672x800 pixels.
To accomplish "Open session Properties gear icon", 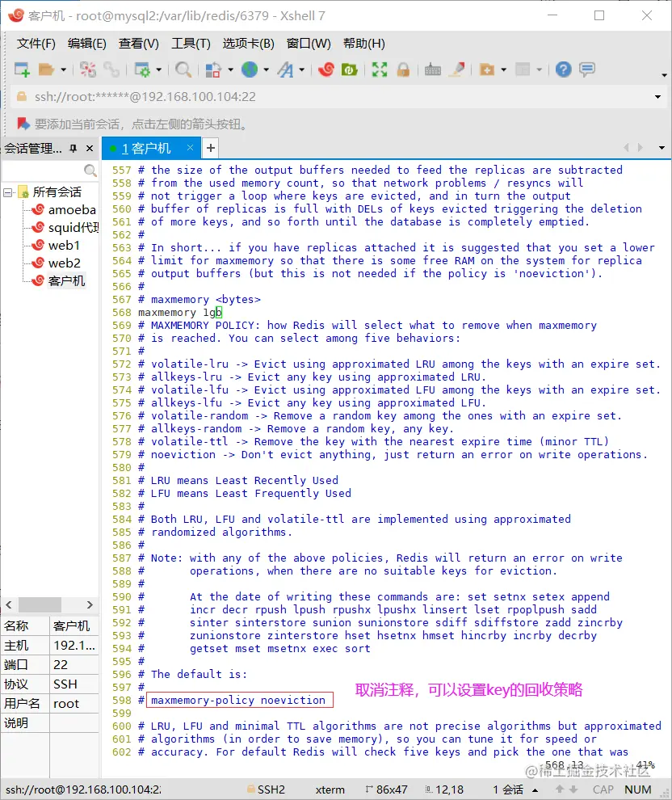I will coord(141,69).
